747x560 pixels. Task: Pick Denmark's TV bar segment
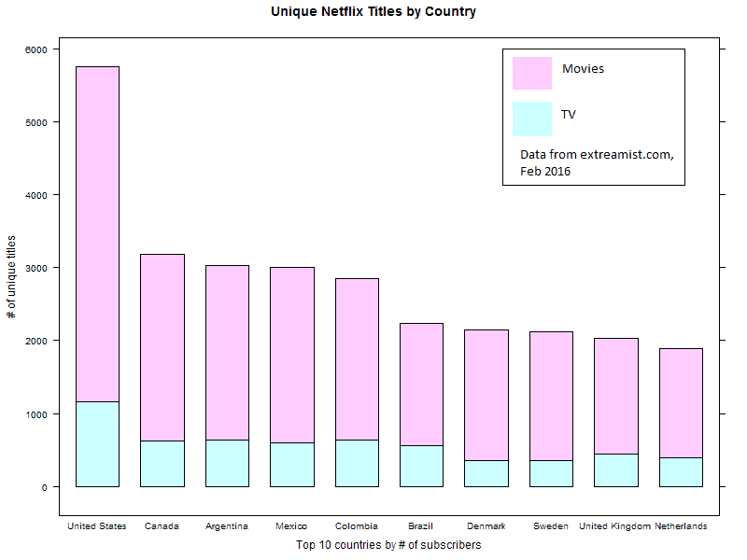[x=486, y=474]
